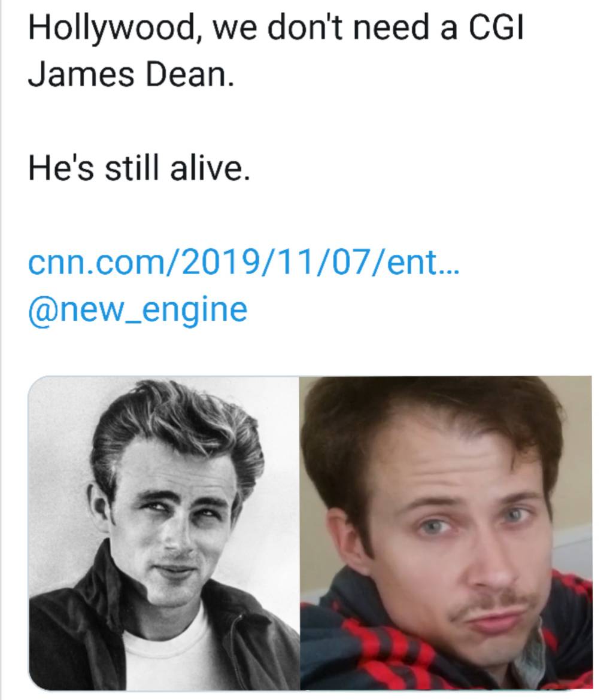Click the @new_engine mention
This screenshot has width=613, height=700.
tap(137, 310)
